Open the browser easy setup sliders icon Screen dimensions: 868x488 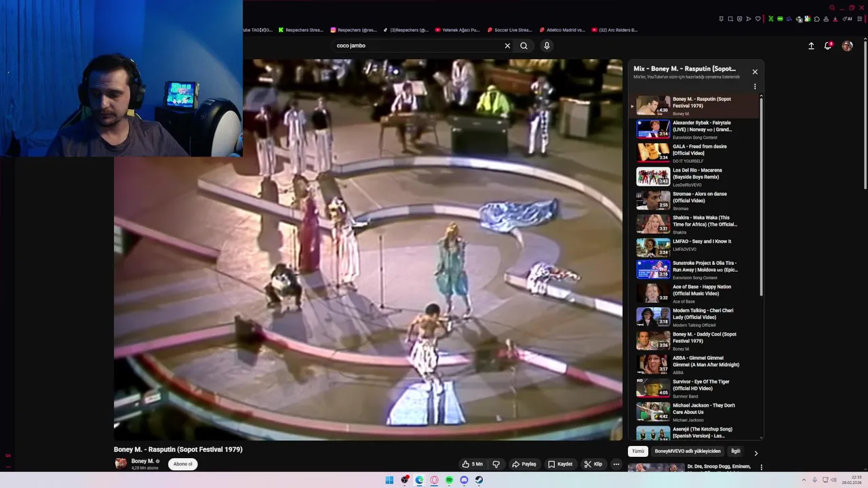tap(859, 19)
